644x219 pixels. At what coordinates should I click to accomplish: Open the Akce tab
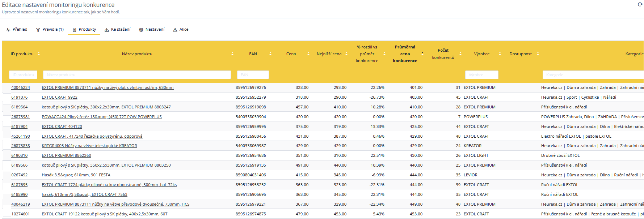[181, 30]
